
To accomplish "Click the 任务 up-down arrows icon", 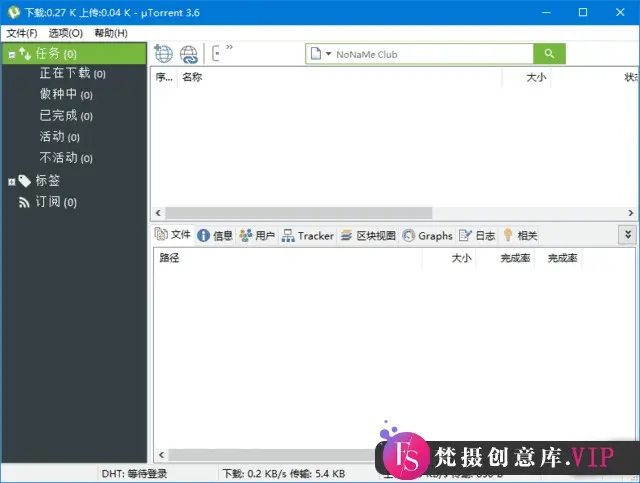I will pyautogui.click(x=25, y=53).
